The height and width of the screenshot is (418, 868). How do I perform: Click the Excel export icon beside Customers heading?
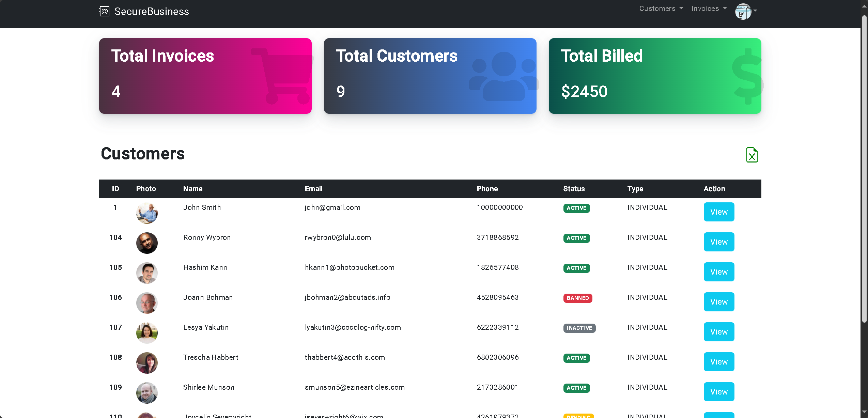(x=752, y=155)
